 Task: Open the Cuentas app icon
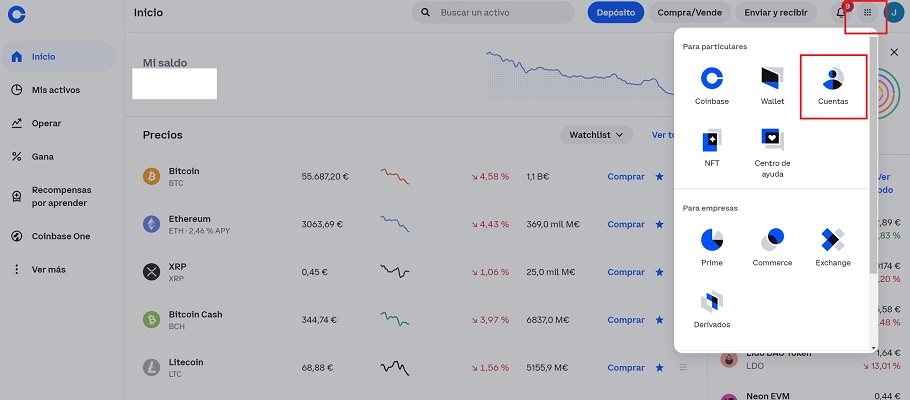832,80
